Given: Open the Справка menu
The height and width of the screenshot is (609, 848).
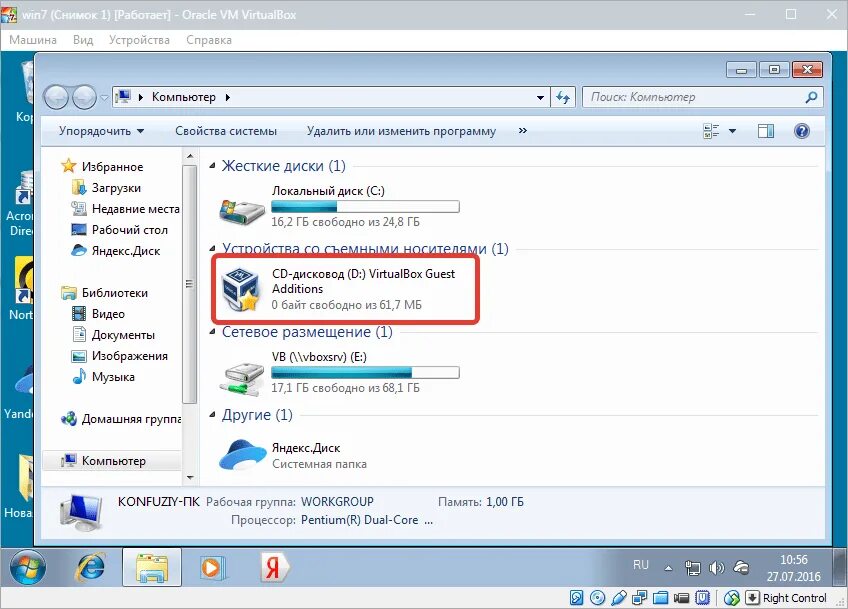Looking at the screenshot, I should click(x=209, y=40).
